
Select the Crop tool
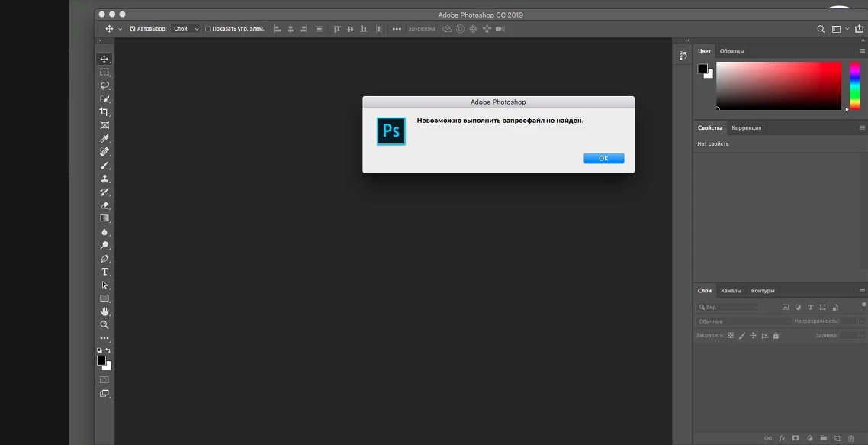(104, 112)
